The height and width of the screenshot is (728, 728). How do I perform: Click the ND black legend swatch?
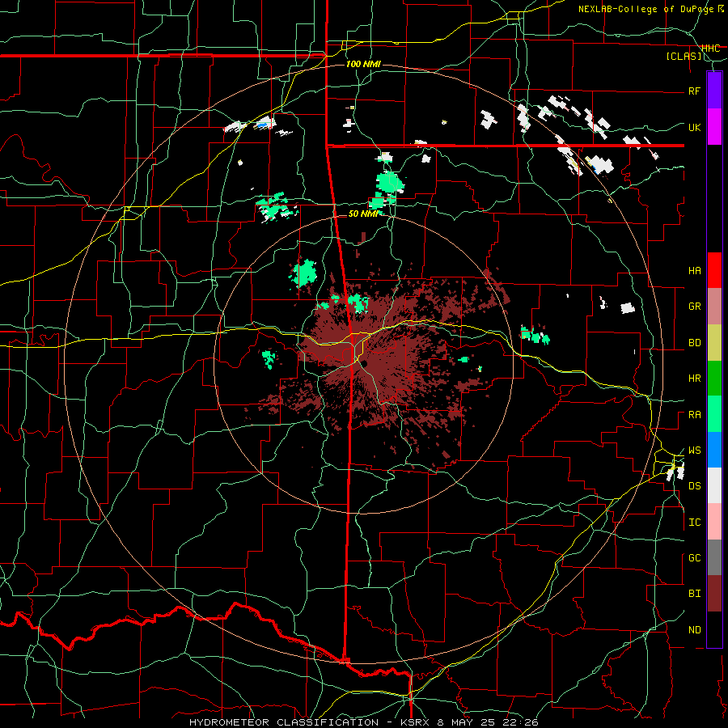714,629
